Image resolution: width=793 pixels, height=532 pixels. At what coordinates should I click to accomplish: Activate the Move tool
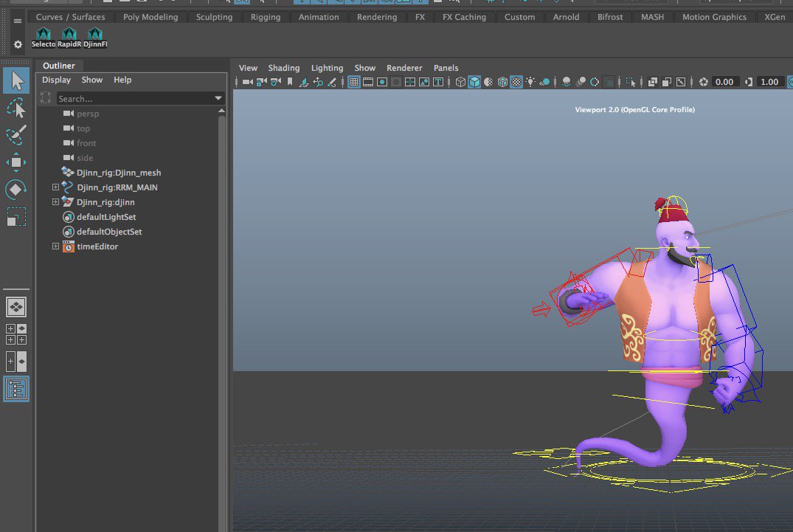(x=16, y=162)
